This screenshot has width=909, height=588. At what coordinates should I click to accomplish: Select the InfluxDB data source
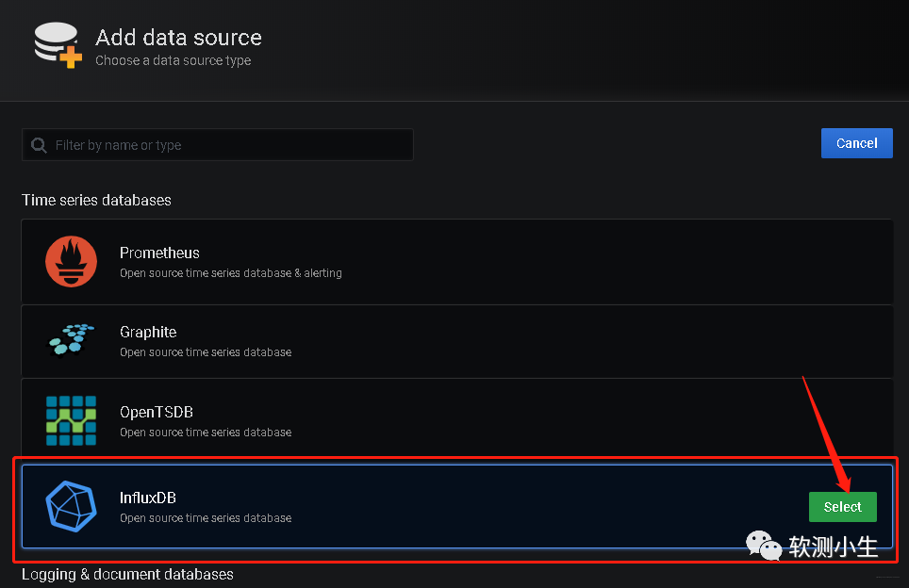coord(843,507)
